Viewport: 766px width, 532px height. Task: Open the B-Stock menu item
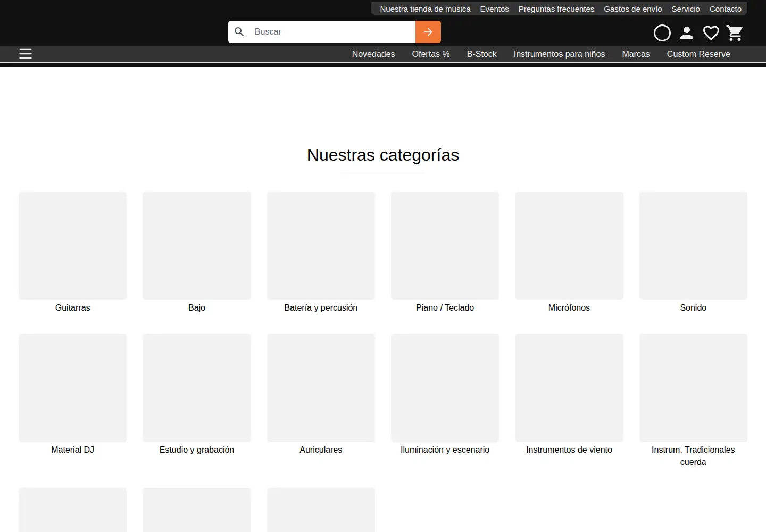click(482, 54)
